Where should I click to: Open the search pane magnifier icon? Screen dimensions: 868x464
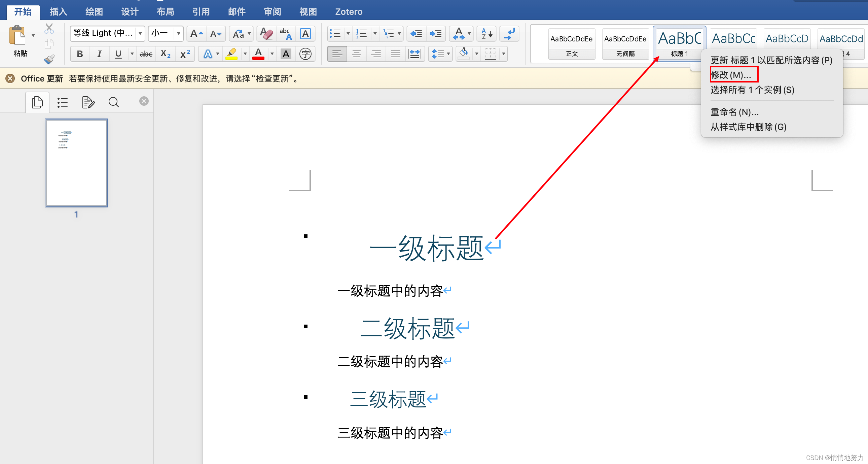pyautogui.click(x=114, y=102)
